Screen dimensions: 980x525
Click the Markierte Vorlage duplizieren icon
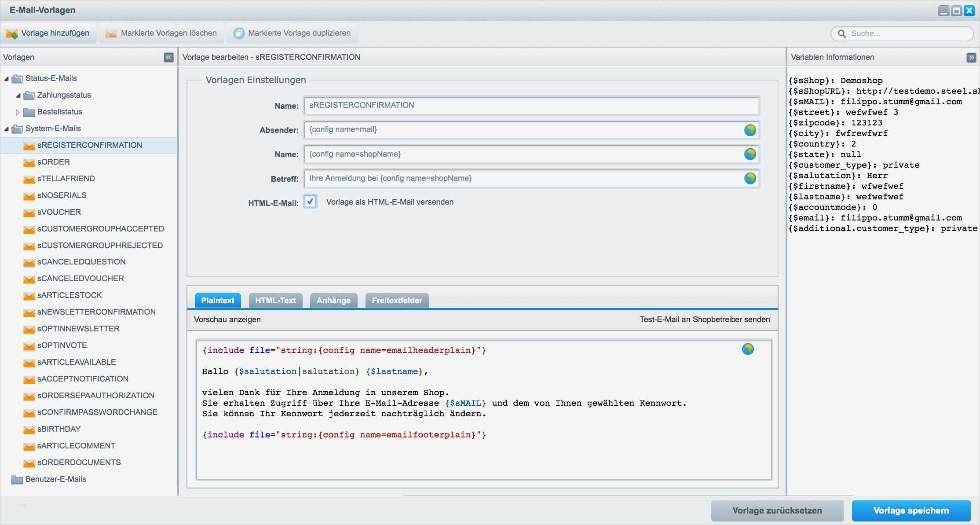click(239, 33)
